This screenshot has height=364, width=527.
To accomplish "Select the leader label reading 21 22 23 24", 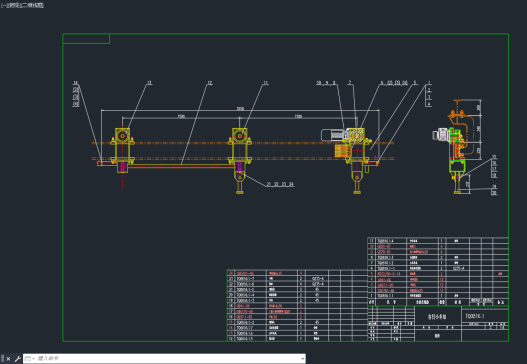I will pos(280,184).
